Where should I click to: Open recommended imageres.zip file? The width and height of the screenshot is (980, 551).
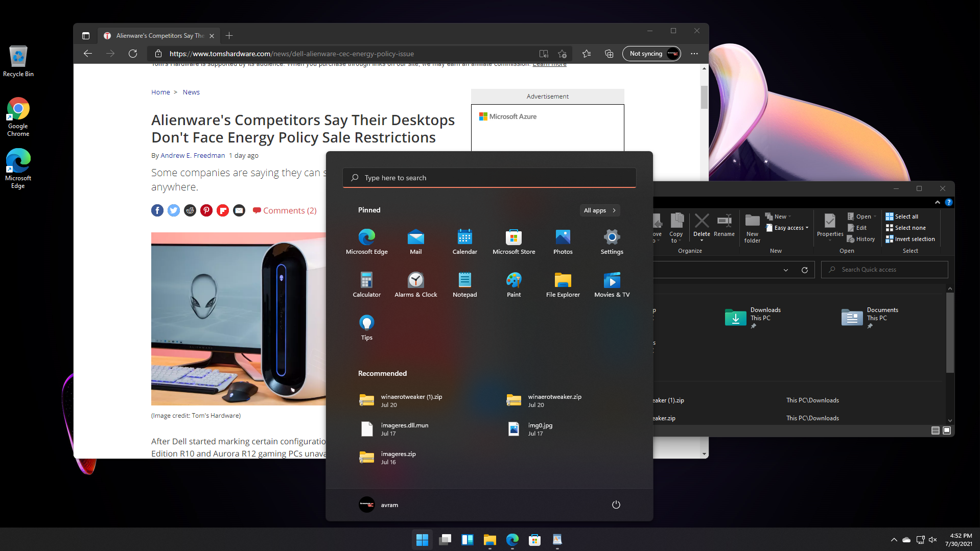388,458
